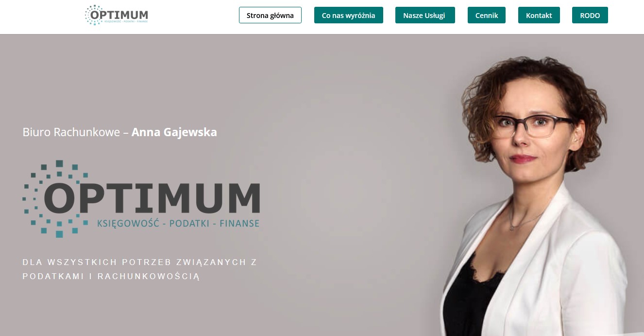This screenshot has width=644, height=336.
Task: Click the Biuro Rachunkowe heading text
Action: point(71,132)
